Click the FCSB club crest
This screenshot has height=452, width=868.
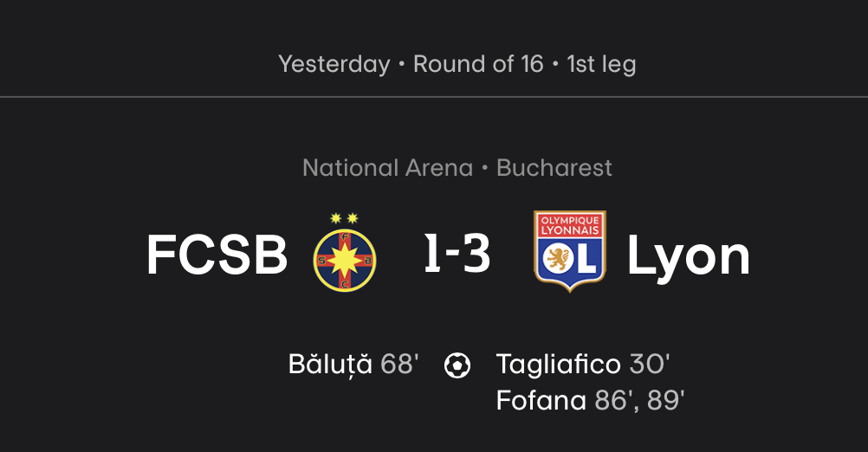click(x=345, y=254)
